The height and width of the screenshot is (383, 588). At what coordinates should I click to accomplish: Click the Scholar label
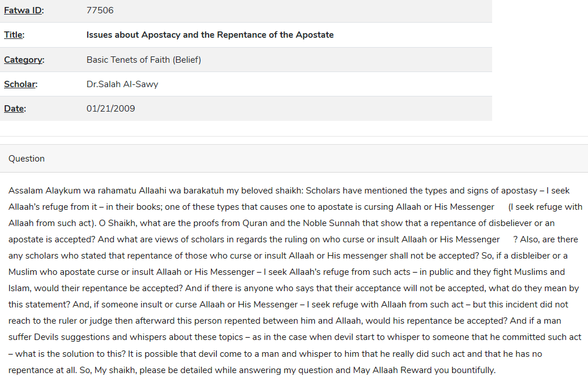click(20, 84)
